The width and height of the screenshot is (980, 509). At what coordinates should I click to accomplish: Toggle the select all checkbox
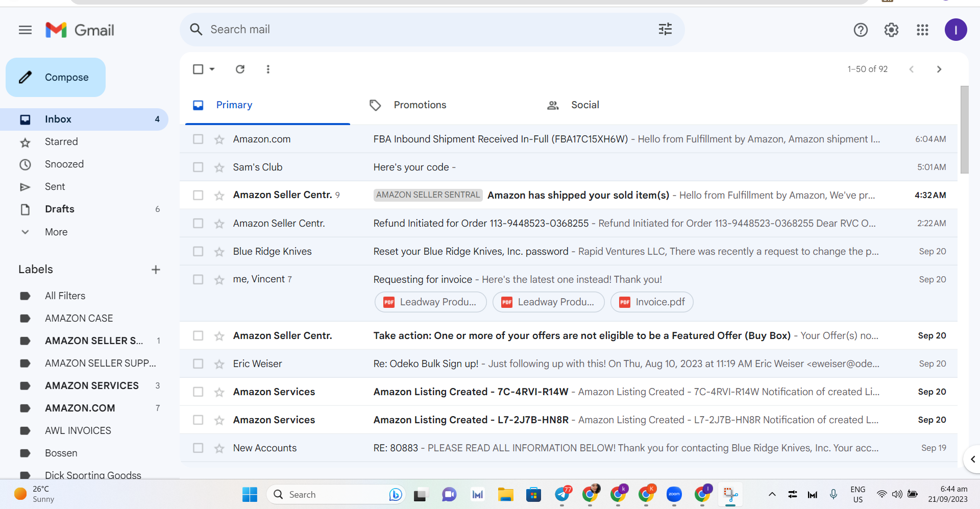198,69
